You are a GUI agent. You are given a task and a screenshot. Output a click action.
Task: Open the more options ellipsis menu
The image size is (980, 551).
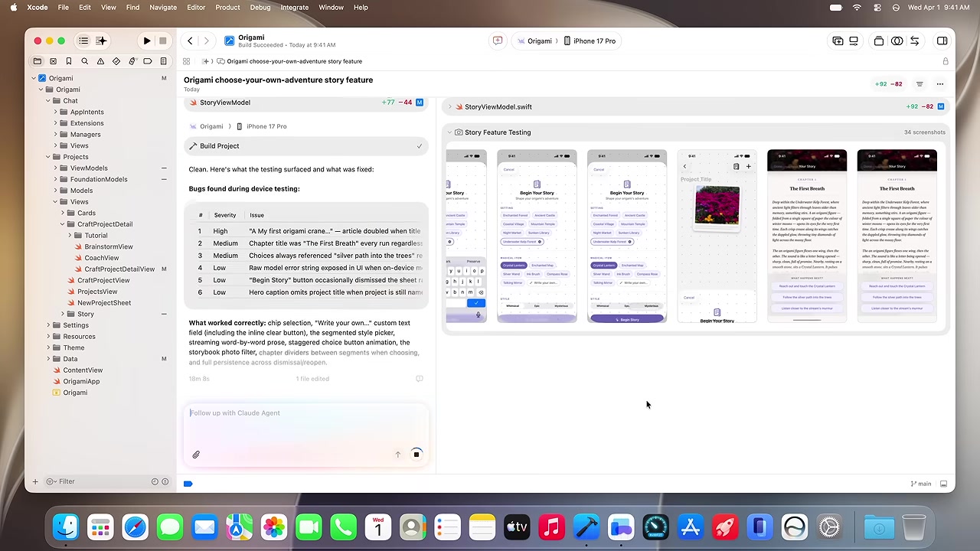click(x=940, y=84)
